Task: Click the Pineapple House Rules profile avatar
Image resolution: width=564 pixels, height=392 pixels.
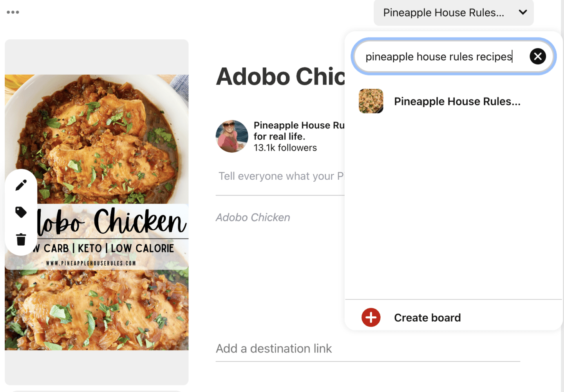Action: [x=232, y=136]
